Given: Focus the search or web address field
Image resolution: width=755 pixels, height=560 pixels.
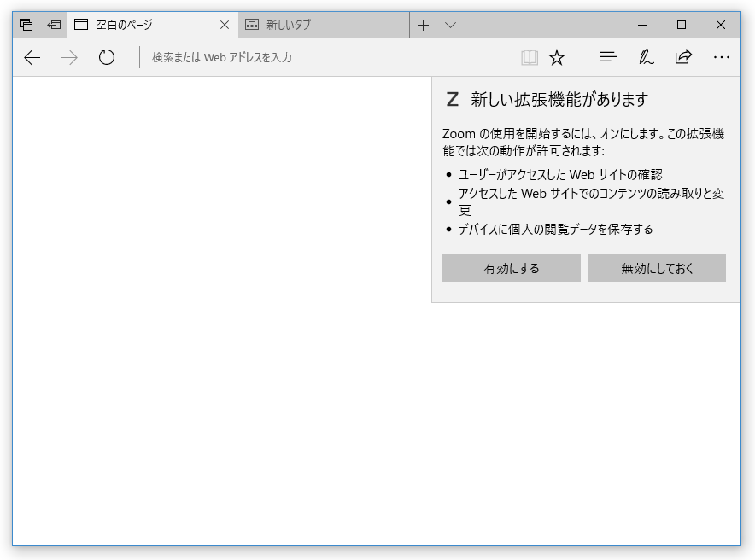Looking at the screenshot, I should point(327,58).
